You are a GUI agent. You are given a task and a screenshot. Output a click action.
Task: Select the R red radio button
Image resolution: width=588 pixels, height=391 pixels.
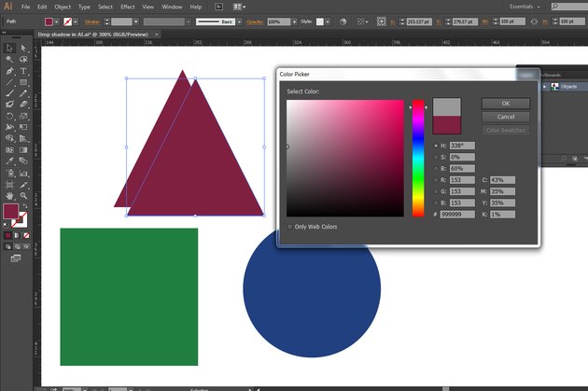click(436, 180)
